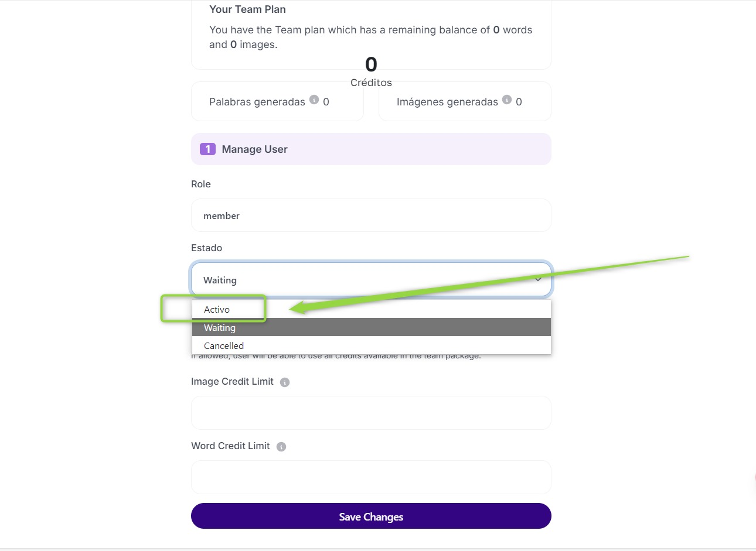Select Activo from the Estado options
The height and width of the screenshot is (551, 756).
pyautogui.click(x=217, y=309)
